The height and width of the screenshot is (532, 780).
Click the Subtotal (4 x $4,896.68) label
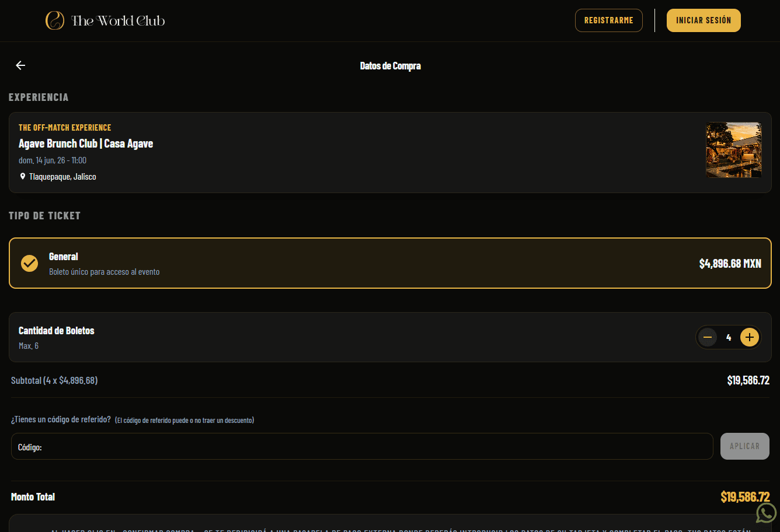coord(54,380)
